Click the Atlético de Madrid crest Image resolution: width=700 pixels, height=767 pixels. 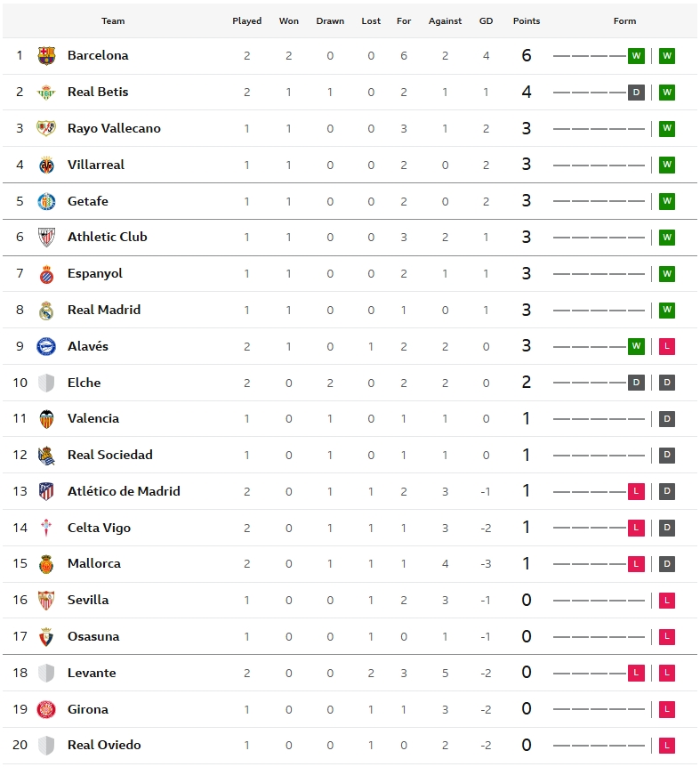click(46, 491)
